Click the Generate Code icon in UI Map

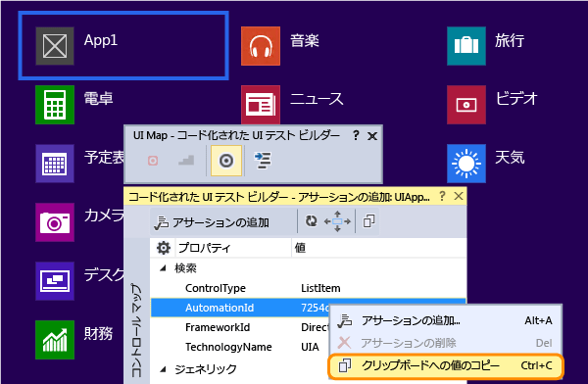[263, 161]
